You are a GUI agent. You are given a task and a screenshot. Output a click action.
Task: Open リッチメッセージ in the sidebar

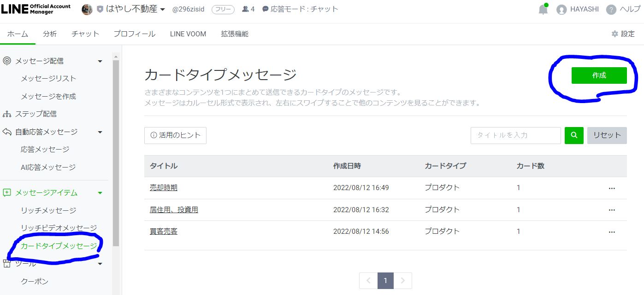pos(48,210)
